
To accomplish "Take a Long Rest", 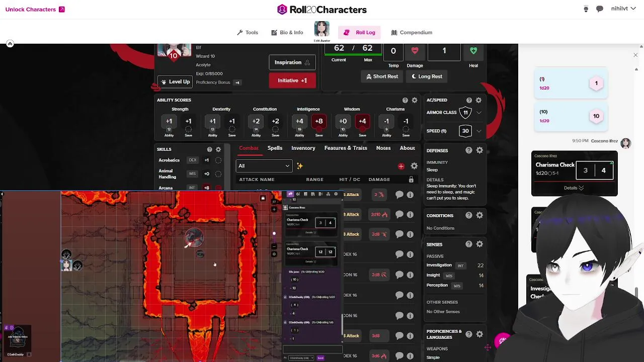I will tap(427, 76).
